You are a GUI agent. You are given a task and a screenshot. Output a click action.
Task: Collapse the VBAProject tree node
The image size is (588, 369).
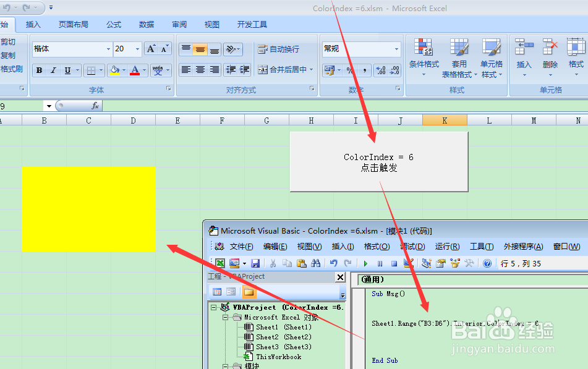[213, 308]
